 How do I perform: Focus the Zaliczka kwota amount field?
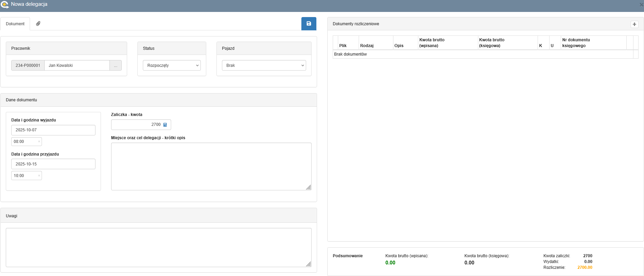(x=136, y=125)
